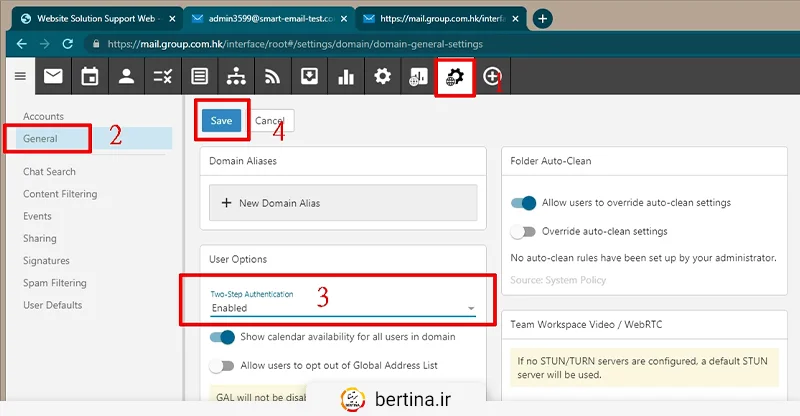Open the Tasks checklist icon
800x416 pixels.
(163, 76)
